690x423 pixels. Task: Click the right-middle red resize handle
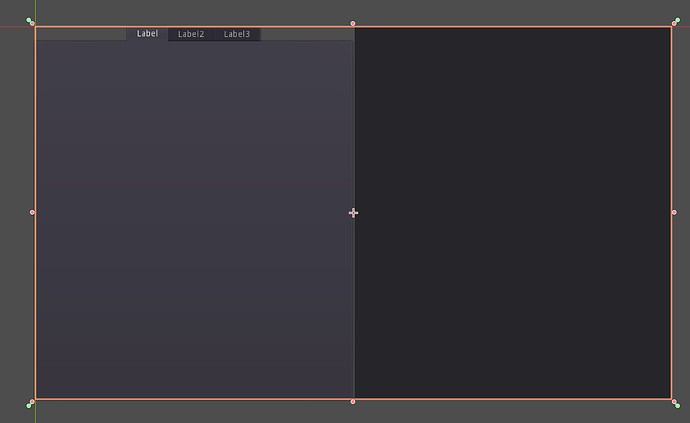pyautogui.click(x=674, y=212)
